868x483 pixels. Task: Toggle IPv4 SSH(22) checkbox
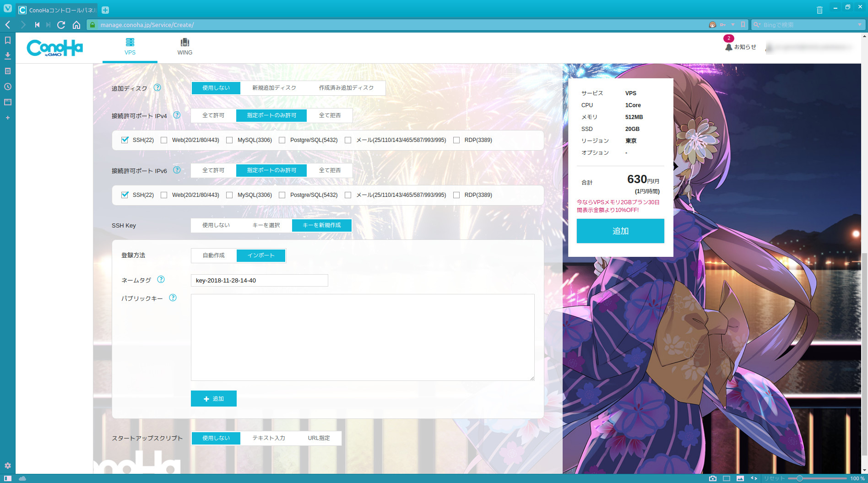125,140
